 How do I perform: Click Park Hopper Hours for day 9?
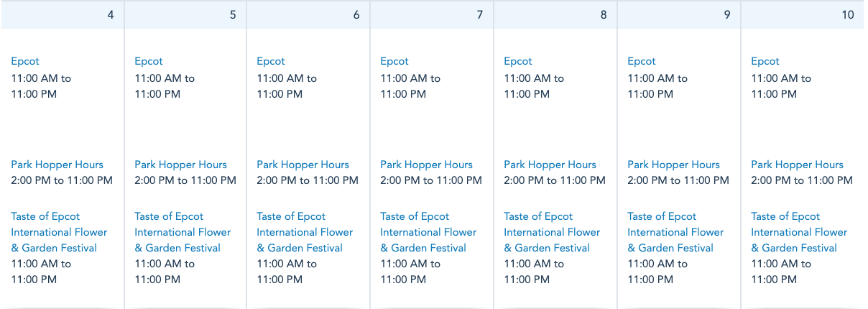[673, 165]
